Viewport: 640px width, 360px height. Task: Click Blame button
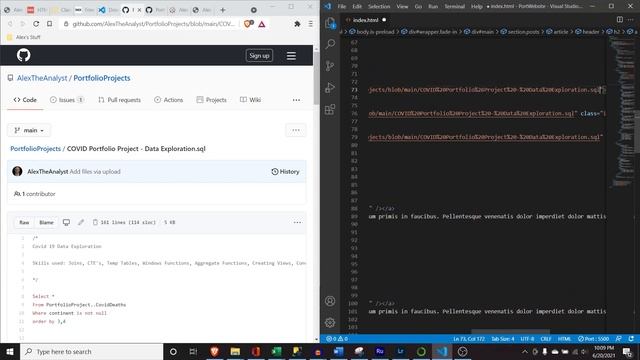point(46,222)
